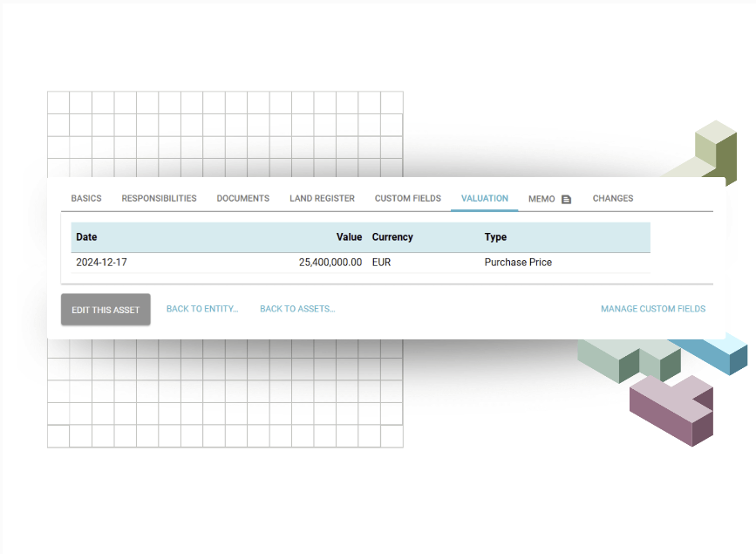Viewport: 756px width, 554px height.
Task: Open MANAGE CUSTOM FIELDS
Action: point(652,309)
